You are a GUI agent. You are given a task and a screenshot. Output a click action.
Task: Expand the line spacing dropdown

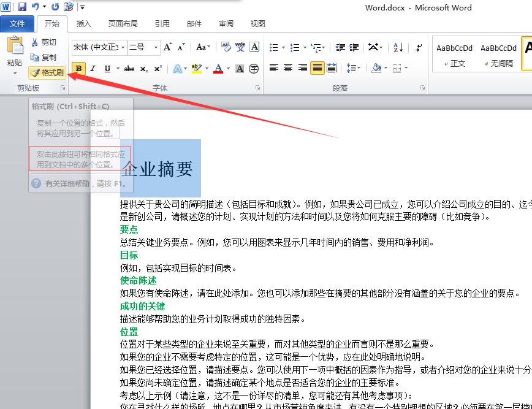point(358,68)
